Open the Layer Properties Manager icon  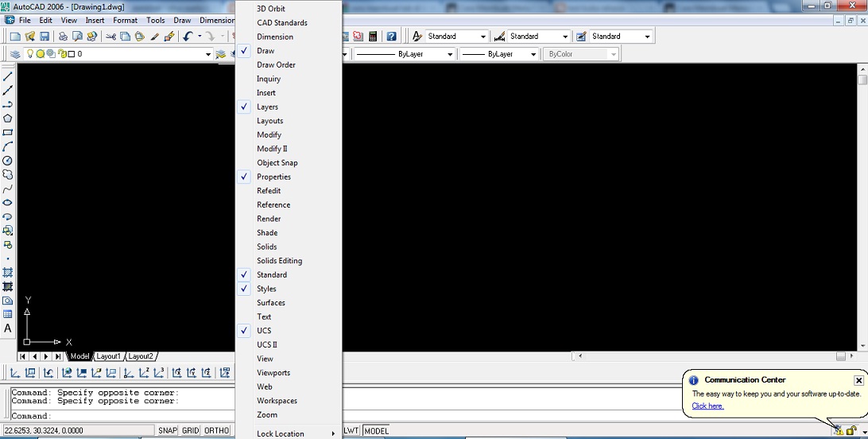[x=16, y=54]
